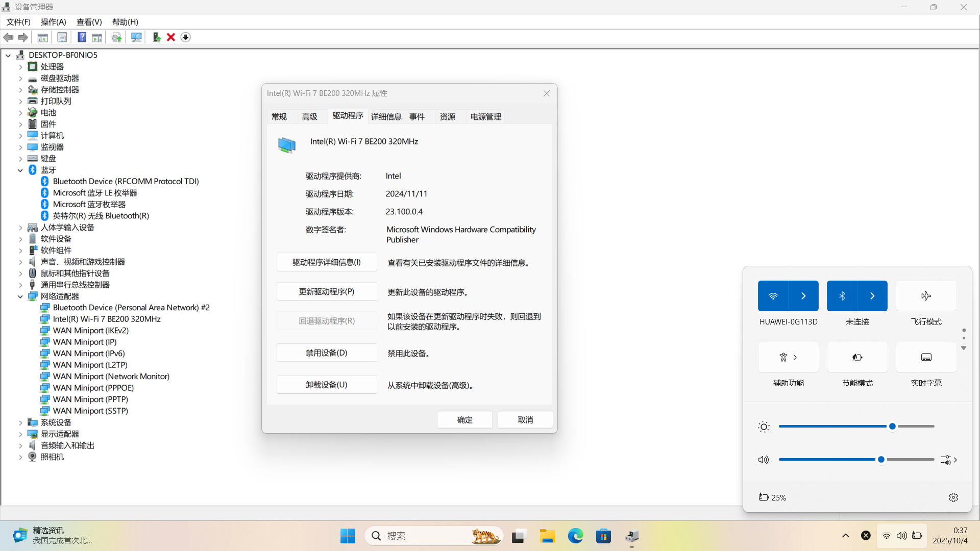
Task: Select Intel(R) Wi-Fi 7 BE200 320MHz in device tree
Action: pyautogui.click(x=107, y=319)
